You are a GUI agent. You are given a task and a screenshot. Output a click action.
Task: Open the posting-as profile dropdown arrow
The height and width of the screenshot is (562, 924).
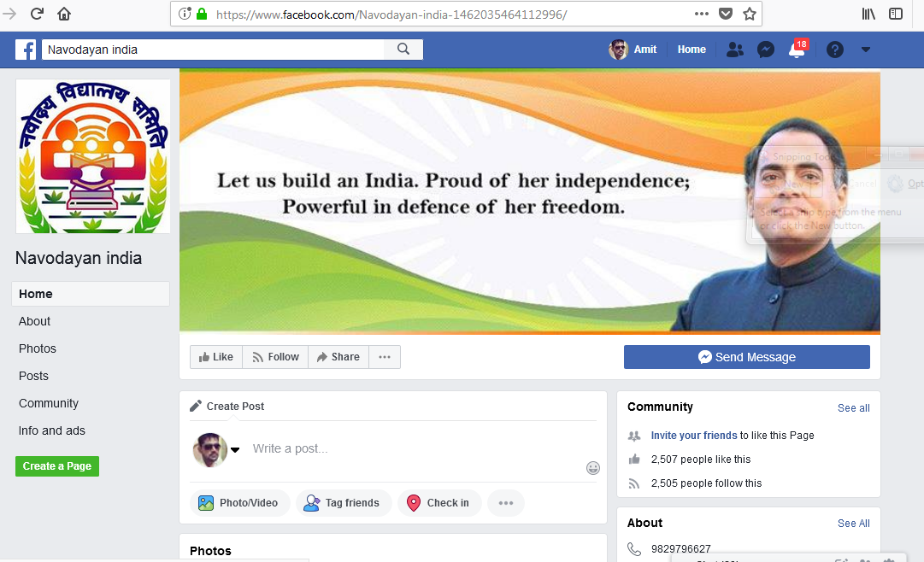tap(235, 450)
